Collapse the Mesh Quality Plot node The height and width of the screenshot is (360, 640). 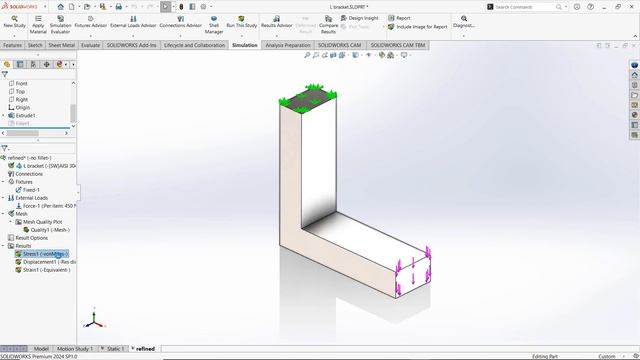coord(11,222)
